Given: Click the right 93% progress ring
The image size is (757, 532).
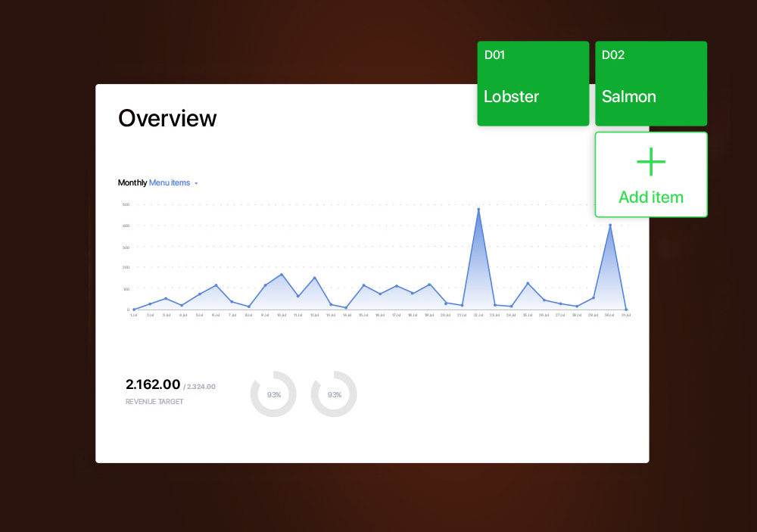Looking at the screenshot, I should click(334, 394).
